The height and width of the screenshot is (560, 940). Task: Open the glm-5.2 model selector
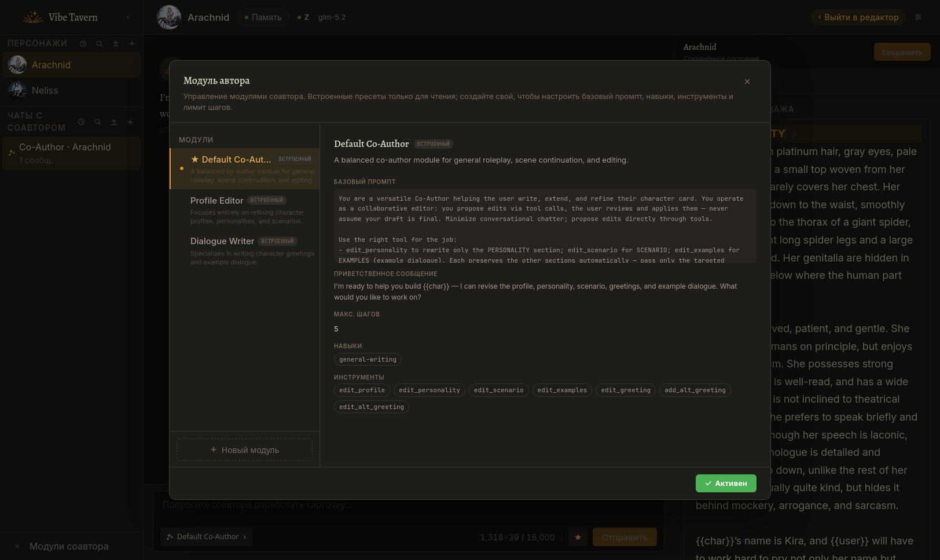(321, 17)
